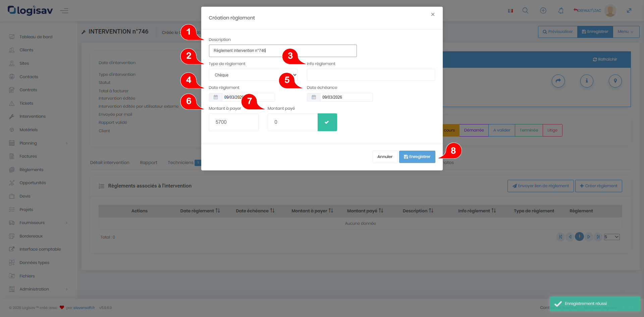This screenshot has width=644, height=317.
Task: Change the page size selector showing 5
Action: (x=611, y=237)
